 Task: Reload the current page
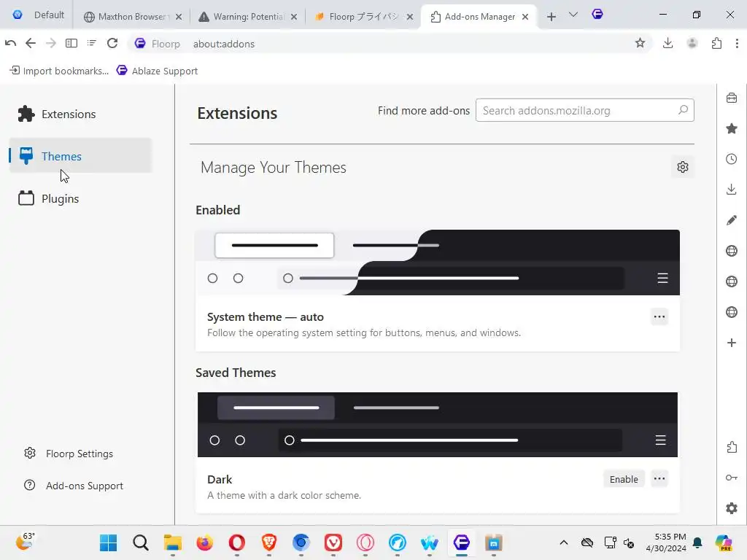(x=112, y=43)
